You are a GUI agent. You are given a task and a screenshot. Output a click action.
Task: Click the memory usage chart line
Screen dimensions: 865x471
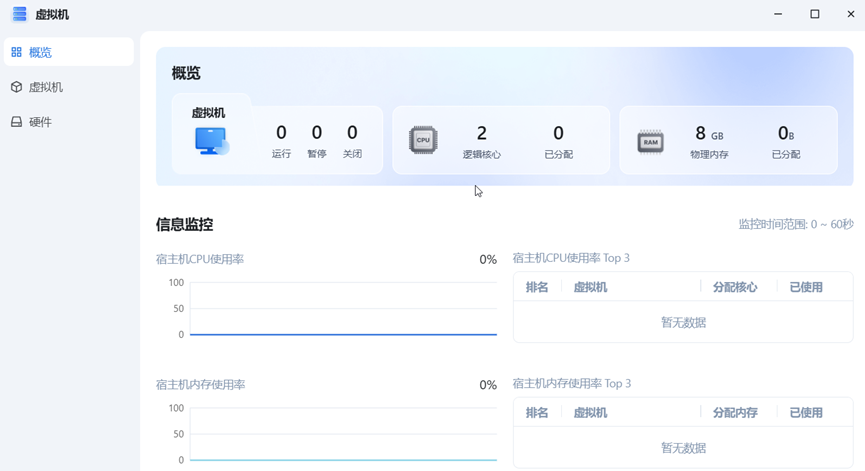(343, 459)
